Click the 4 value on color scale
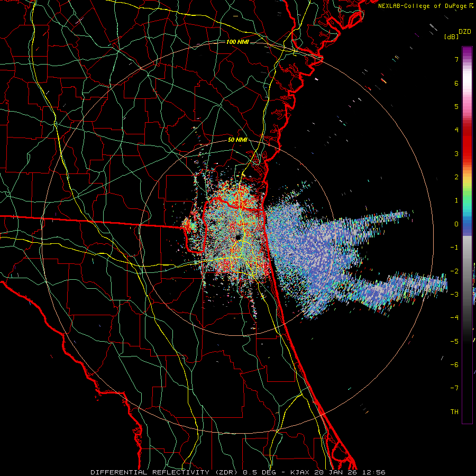This screenshot has height=476, width=476. (456, 130)
